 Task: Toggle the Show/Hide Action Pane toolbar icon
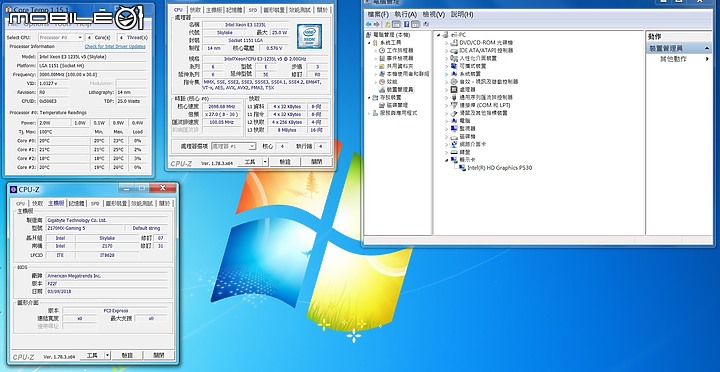click(x=415, y=24)
